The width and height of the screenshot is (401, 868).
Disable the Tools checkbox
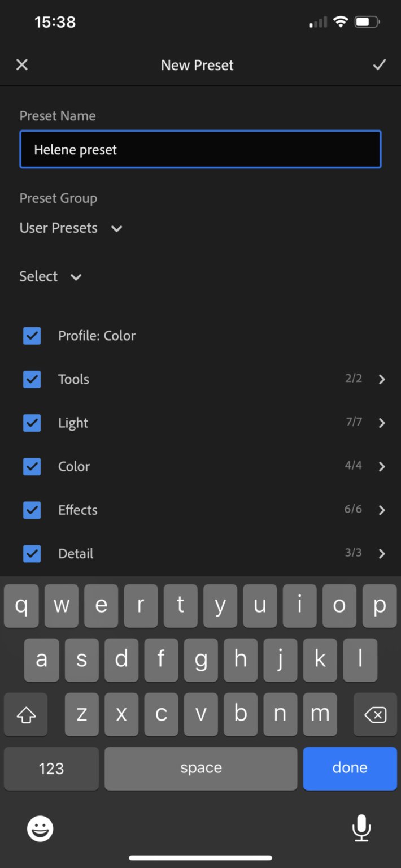click(x=32, y=379)
